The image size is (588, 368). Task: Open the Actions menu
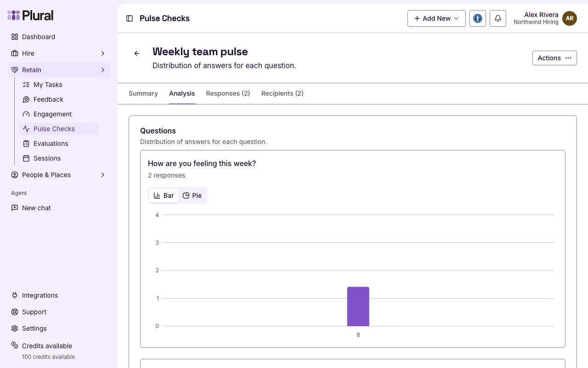pyautogui.click(x=554, y=58)
